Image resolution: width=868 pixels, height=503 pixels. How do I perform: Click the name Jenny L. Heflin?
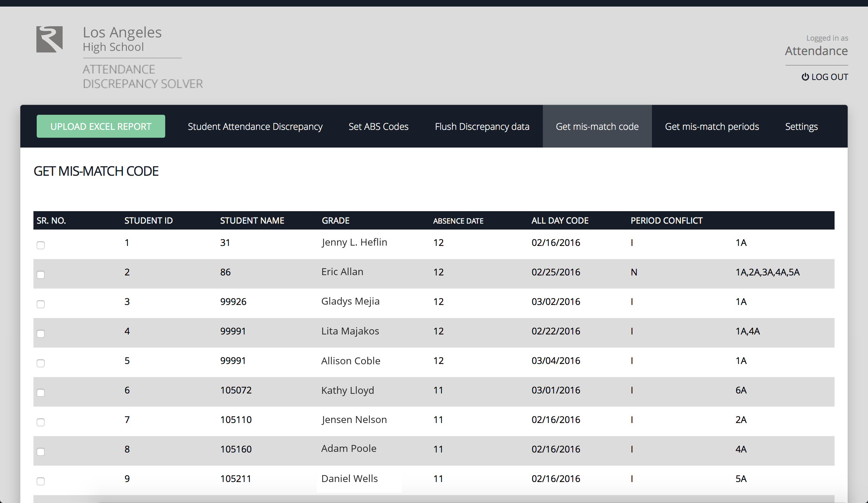click(354, 243)
